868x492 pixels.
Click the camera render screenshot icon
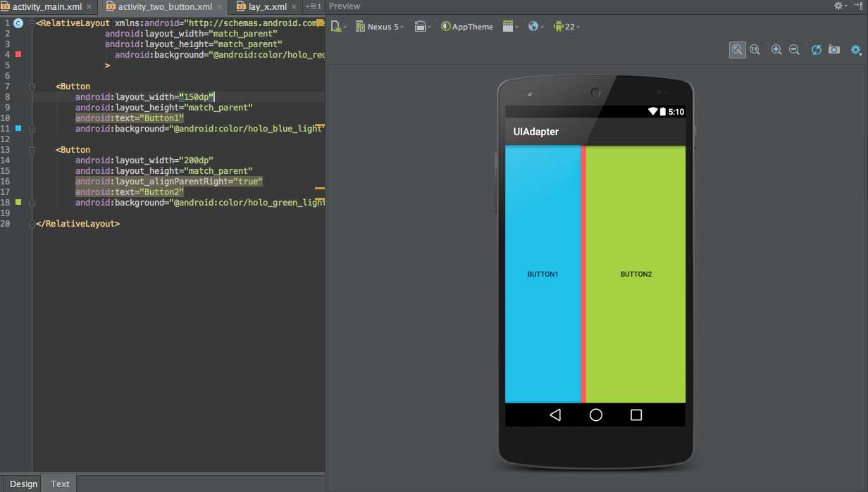(x=834, y=50)
